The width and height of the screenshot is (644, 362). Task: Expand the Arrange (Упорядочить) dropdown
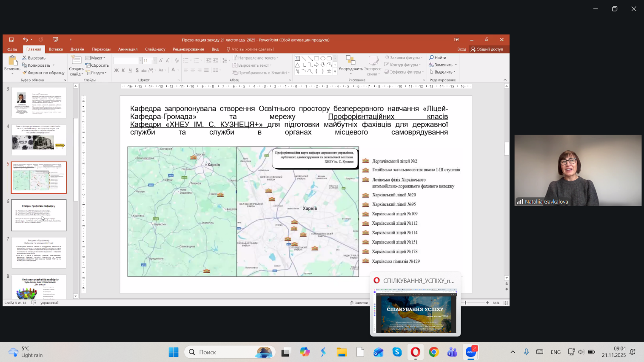350,69
